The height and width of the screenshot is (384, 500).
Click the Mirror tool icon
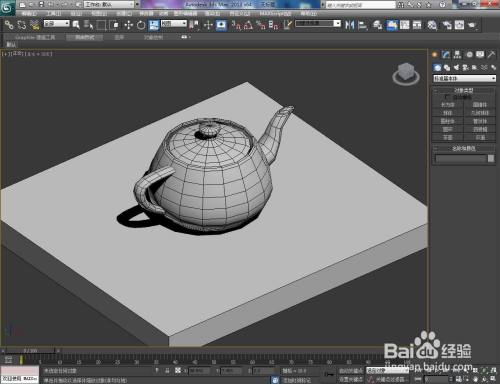[x=349, y=25]
